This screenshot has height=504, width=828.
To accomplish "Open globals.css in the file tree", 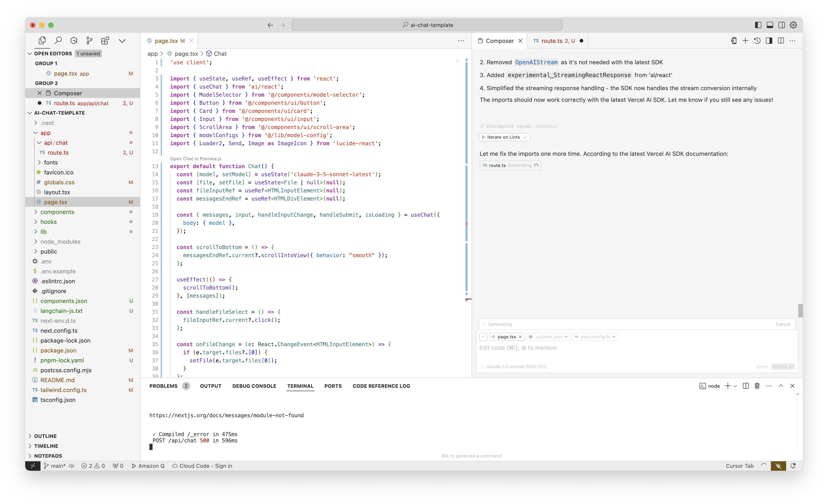I will tap(59, 182).
